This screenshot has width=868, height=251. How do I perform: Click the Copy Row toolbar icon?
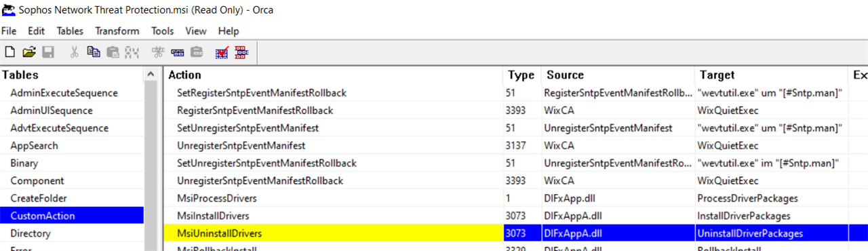(x=178, y=52)
